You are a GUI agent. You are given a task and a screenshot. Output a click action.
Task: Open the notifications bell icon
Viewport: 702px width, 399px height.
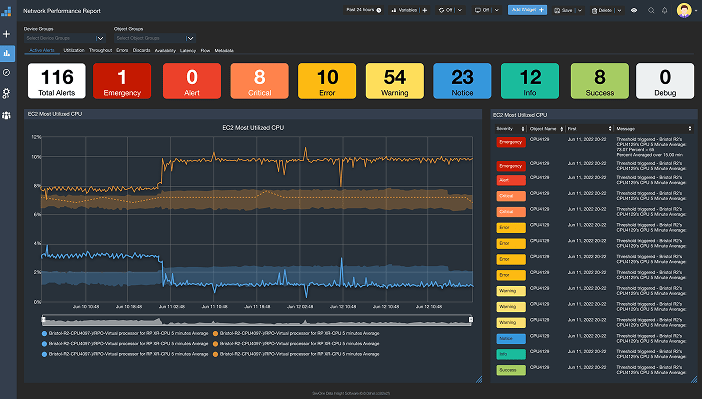coord(664,10)
